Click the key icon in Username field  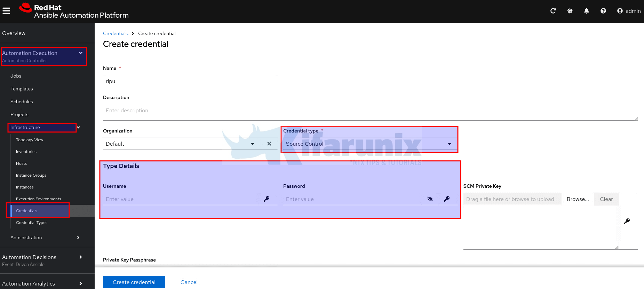pos(267,199)
